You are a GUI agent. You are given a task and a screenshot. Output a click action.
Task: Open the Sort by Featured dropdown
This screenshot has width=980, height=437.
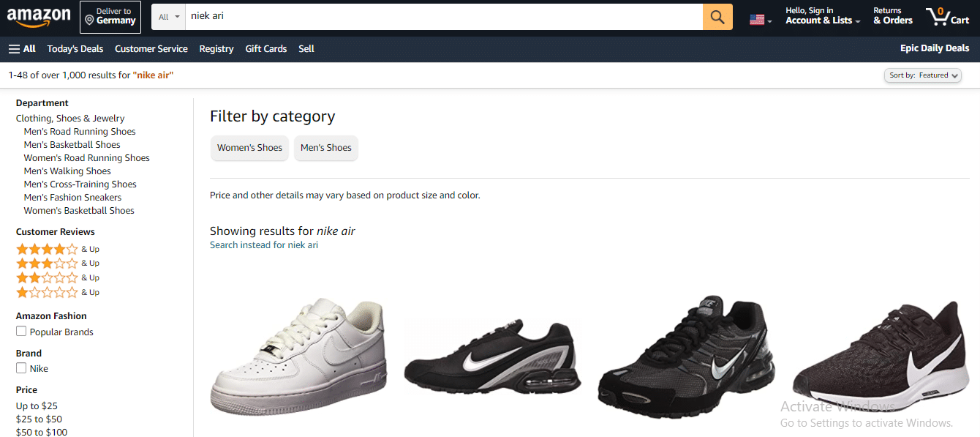click(923, 75)
